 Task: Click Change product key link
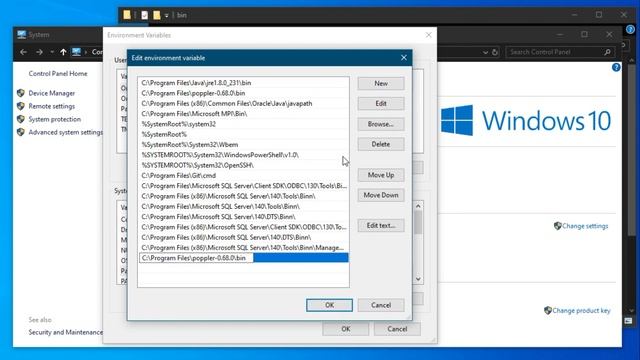click(x=581, y=311)
